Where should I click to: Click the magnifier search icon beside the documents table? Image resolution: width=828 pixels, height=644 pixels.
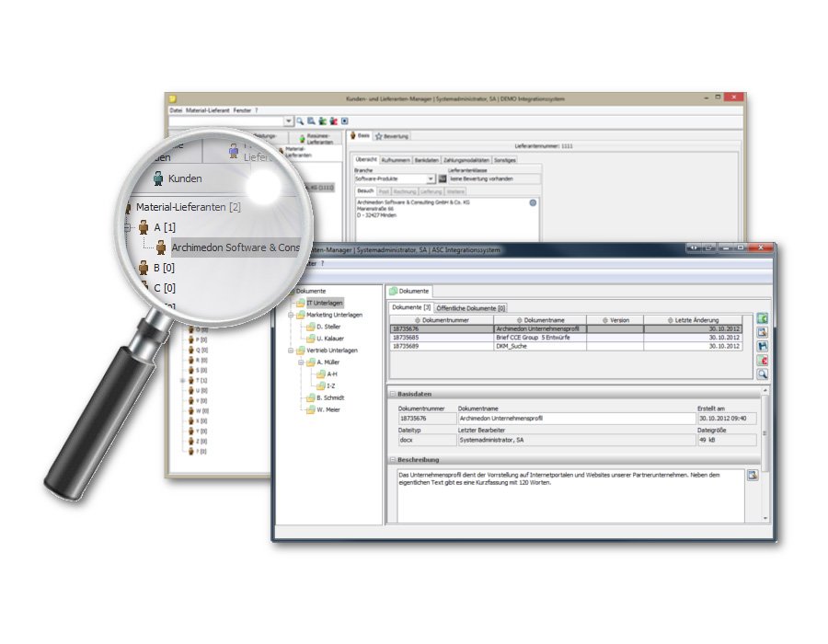(762, 374)
